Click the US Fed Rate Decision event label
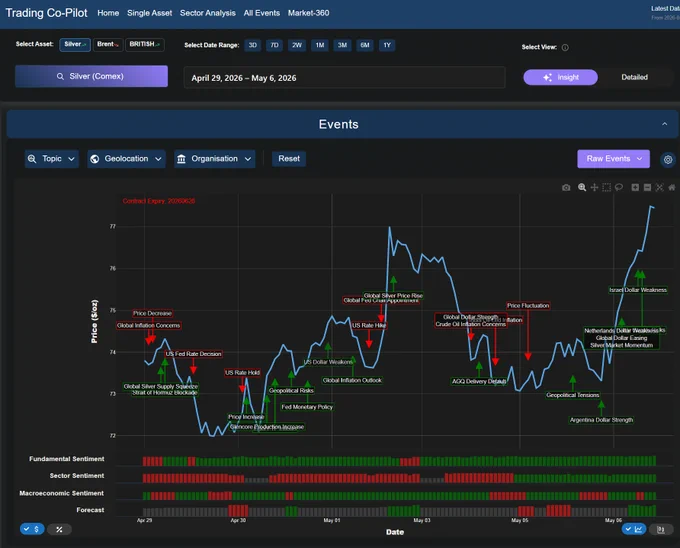The width and height of the screenshot is (680, 548). point(193,354)
